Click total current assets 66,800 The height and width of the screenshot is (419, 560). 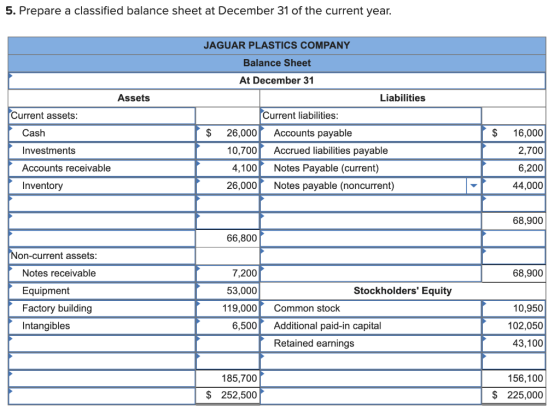pyautogui.click(x=228, y=238)
